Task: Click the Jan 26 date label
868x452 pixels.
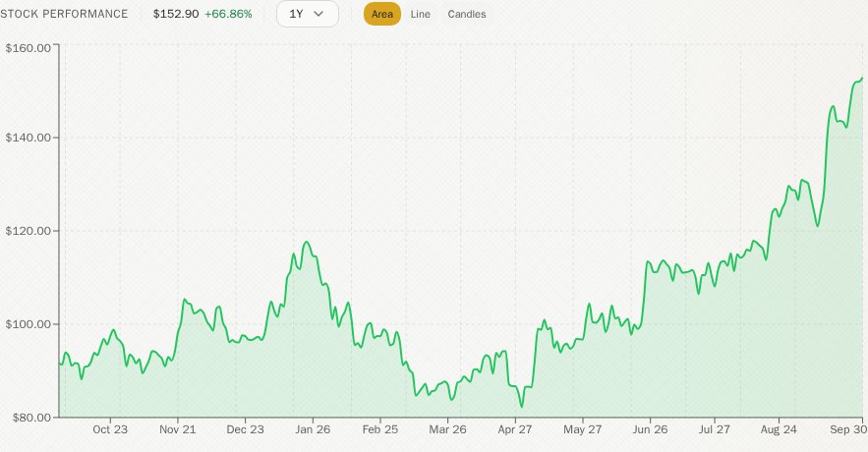Action: click(x=313, y=429)
